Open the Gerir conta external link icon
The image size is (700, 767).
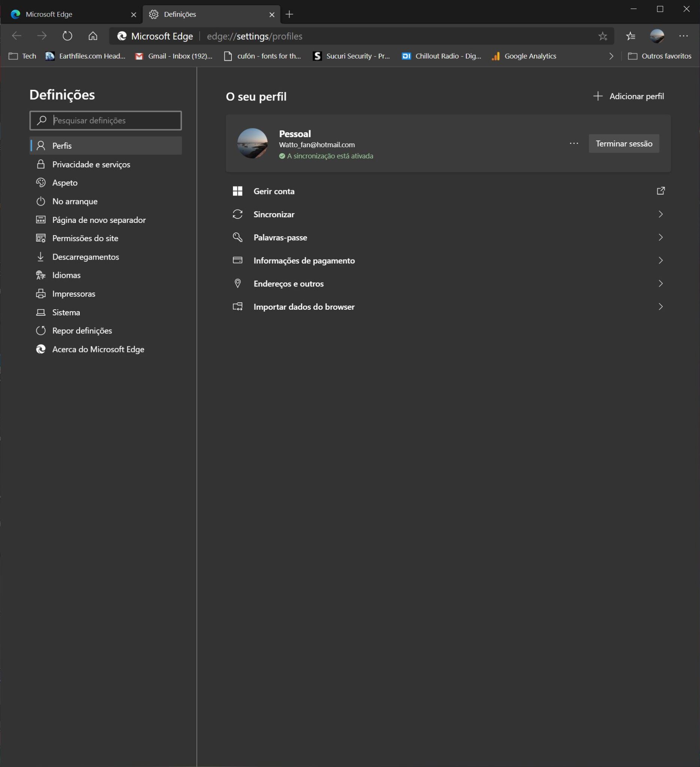click(660, 191)
